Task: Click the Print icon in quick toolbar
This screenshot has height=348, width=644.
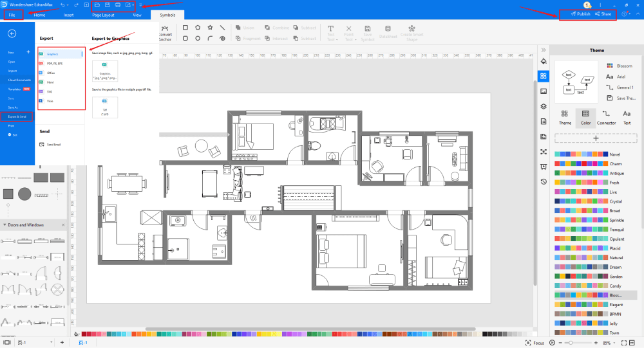Action: pos(118,5)
